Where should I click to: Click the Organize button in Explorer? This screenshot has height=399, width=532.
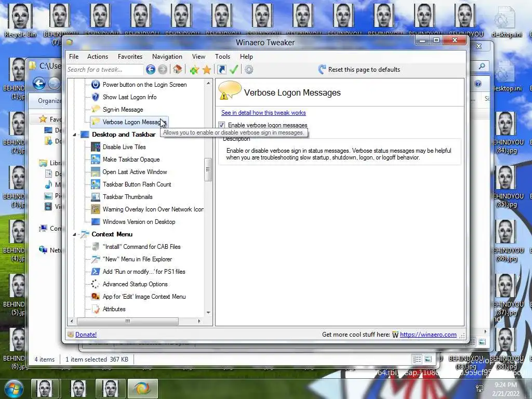[49, 101]
